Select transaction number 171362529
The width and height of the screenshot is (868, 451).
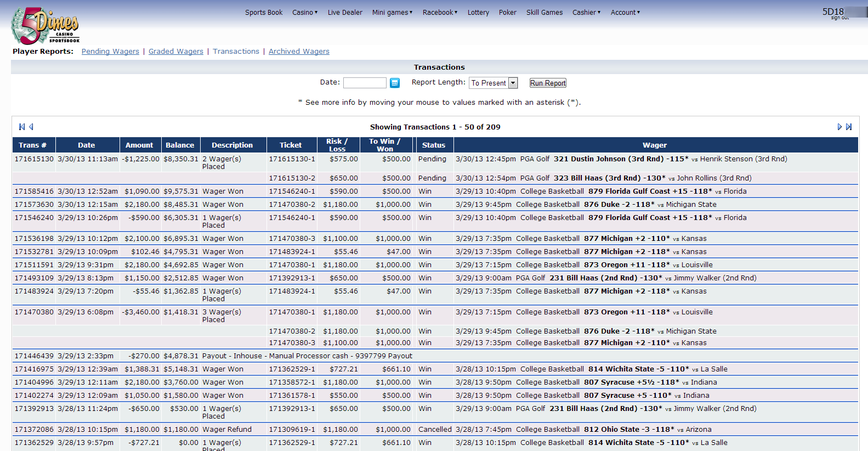coord(34,443)
